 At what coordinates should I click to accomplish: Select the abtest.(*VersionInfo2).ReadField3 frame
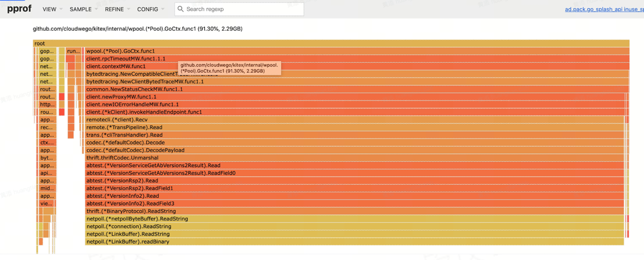pyautogui.click(x=355, y=204)
